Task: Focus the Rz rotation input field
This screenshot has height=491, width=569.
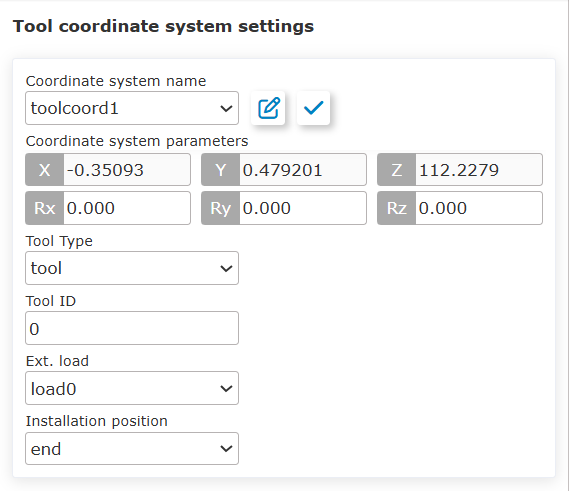Action: [479, 208]
